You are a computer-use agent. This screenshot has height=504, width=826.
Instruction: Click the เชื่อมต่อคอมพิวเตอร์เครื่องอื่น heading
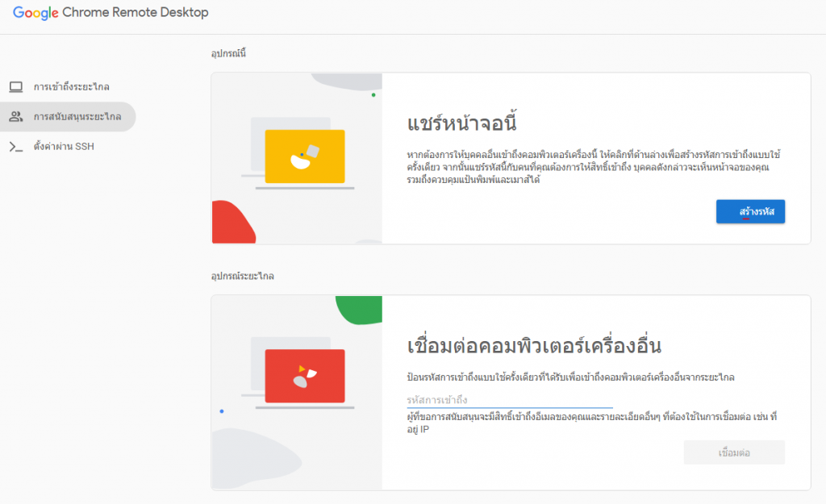(534, 345)
